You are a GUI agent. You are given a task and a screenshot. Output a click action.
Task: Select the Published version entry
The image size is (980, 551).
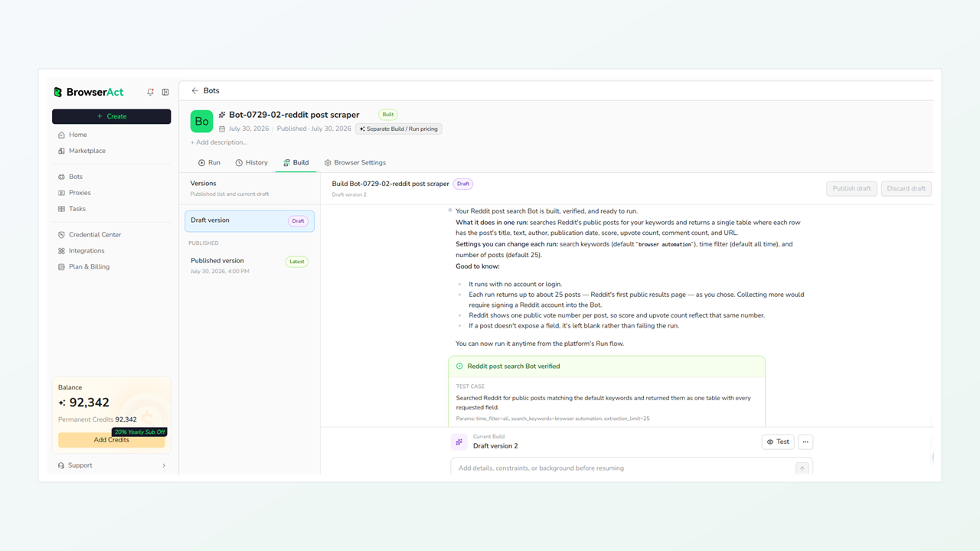click(250, 266)
